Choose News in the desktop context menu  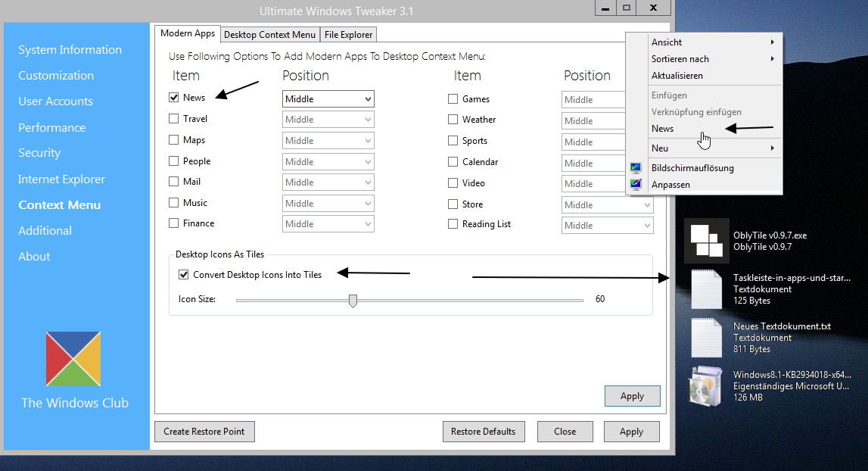tap(704, 129)
